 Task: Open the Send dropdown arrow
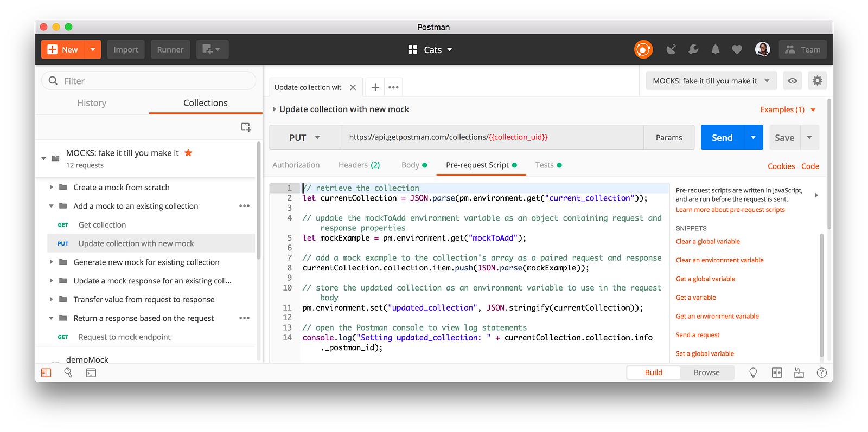[x=754, y=138]
